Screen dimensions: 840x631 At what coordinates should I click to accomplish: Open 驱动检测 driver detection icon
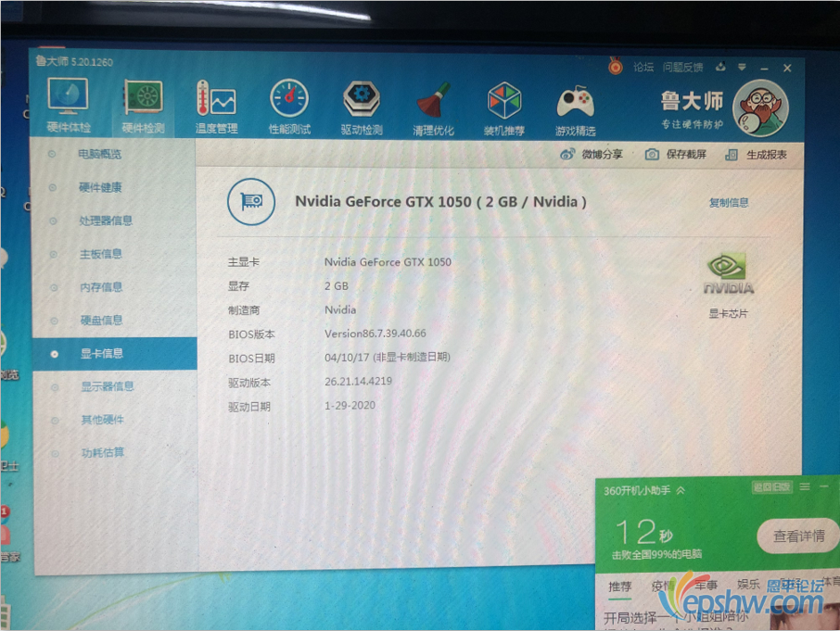(362, 107)
